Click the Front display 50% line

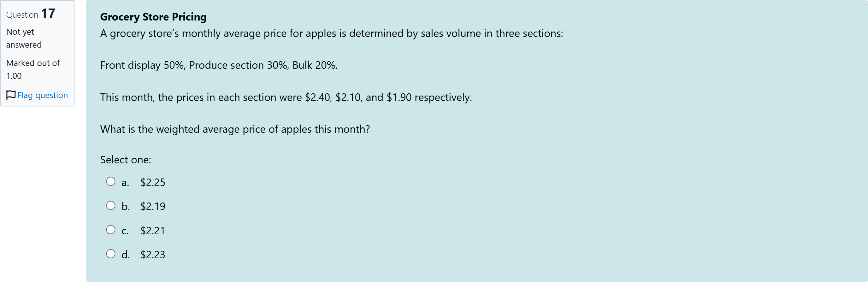(x=219, y=65)
